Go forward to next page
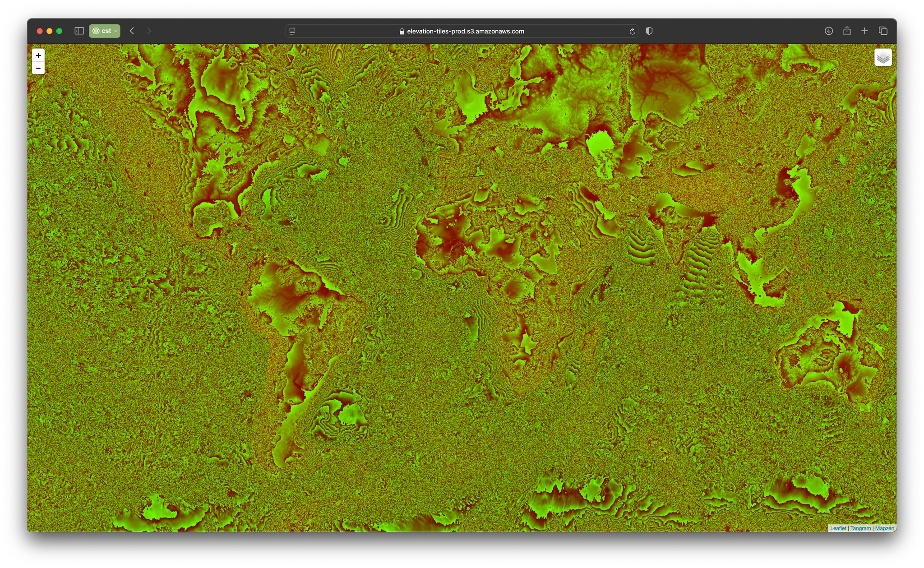 tap(149, 31)
